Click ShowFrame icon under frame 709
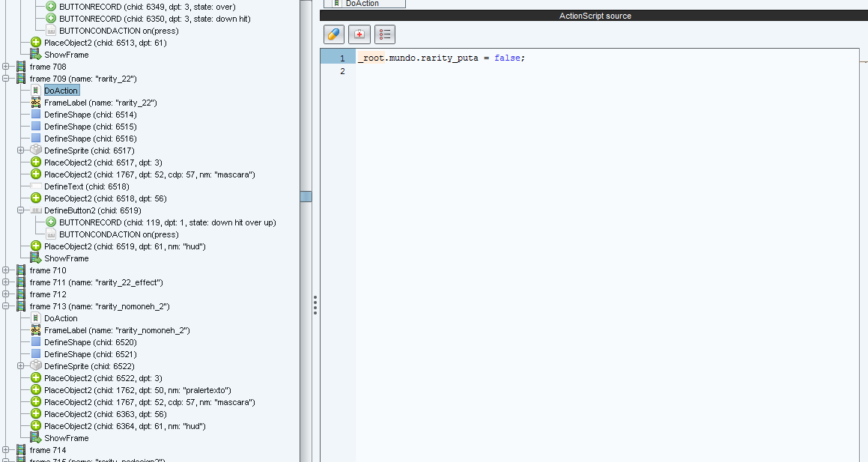 point(36,258)
